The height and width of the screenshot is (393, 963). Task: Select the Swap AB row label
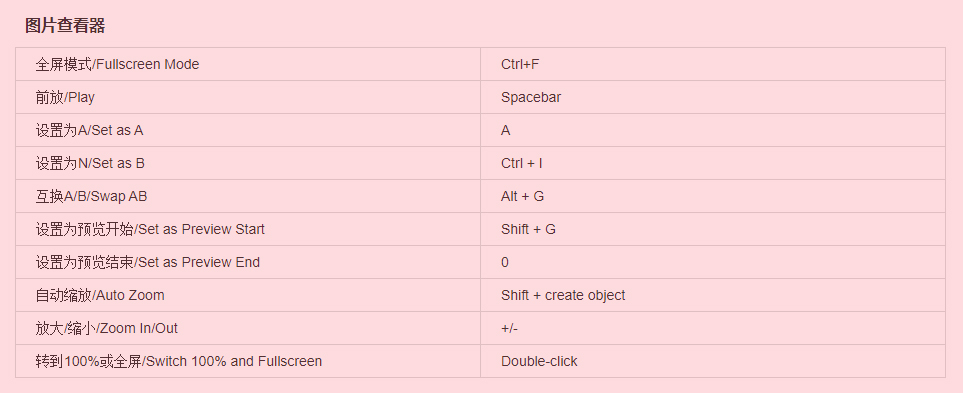click(x=92, y=196)
